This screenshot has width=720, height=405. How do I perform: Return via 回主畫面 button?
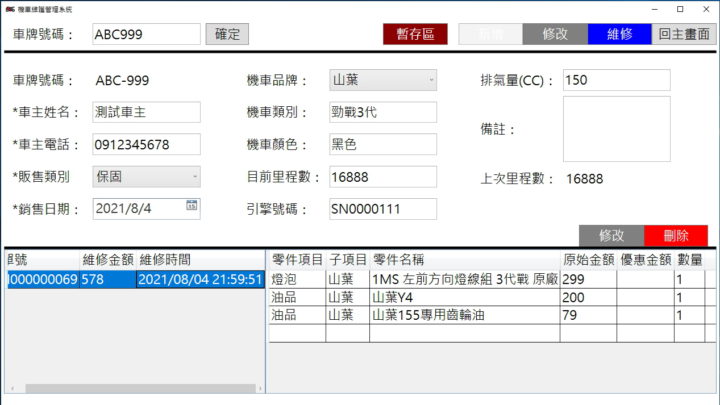pos(685,34)
